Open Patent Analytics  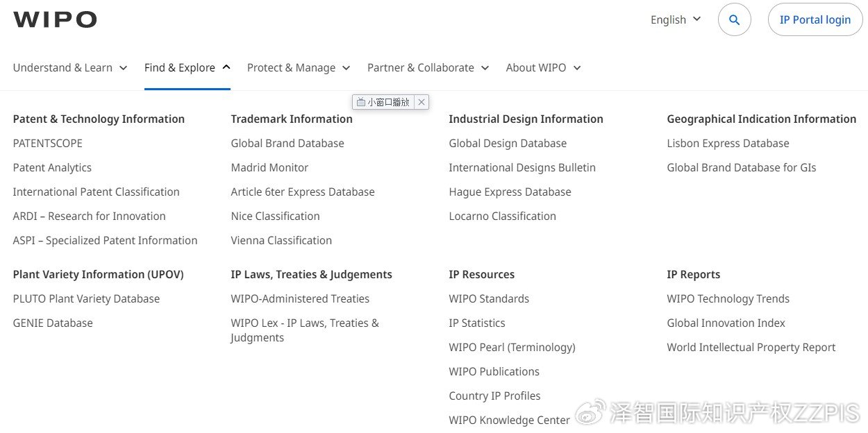click(x=52, y=167)
